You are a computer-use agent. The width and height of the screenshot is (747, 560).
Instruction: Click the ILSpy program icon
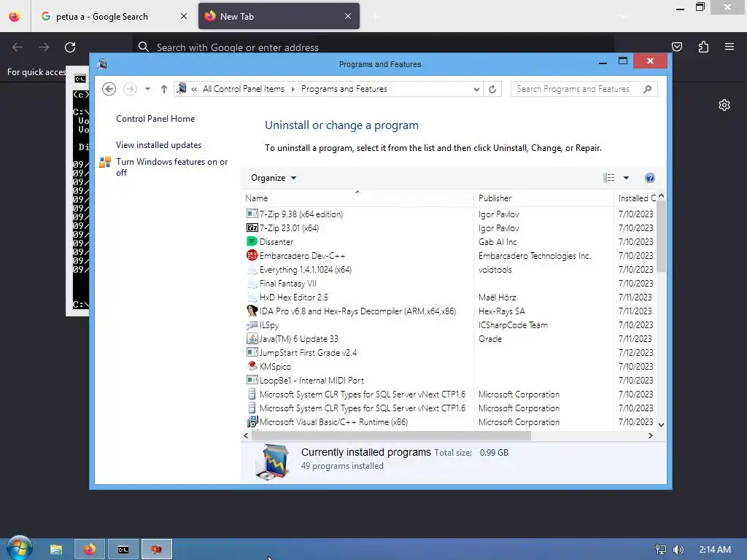(252, 324)
